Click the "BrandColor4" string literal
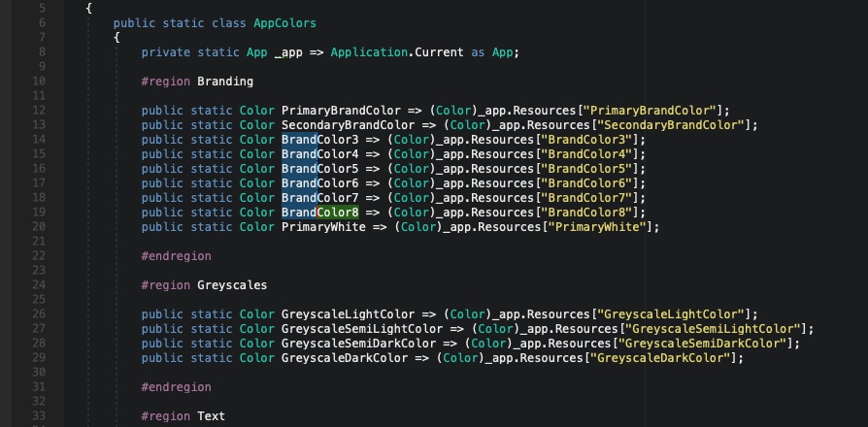 point(586,154)
